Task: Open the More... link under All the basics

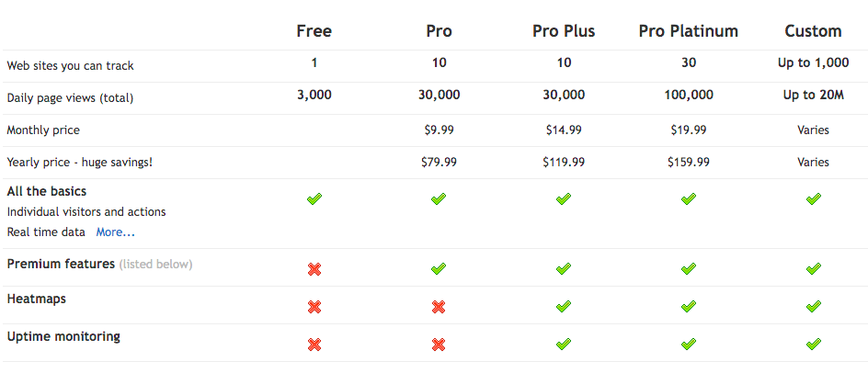Action: [x=115, y=232]
